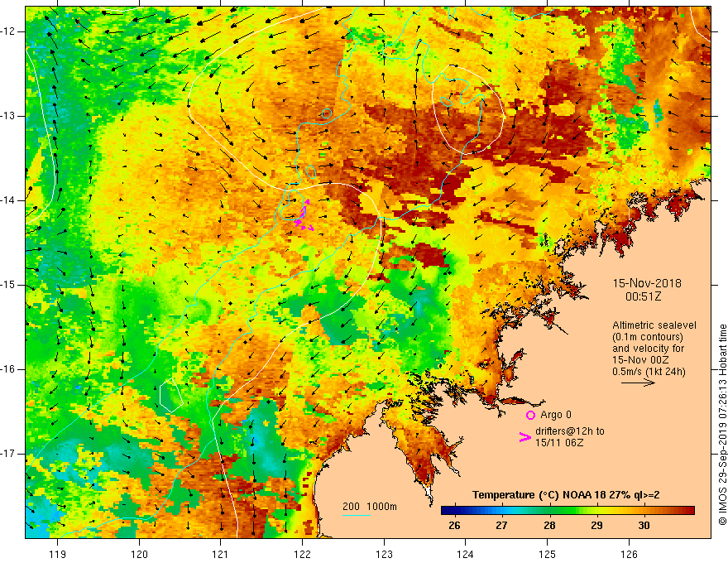Click the 'Altimetric sealevel' label
This screenshot has width=728, height=563.
coord(654,325)
